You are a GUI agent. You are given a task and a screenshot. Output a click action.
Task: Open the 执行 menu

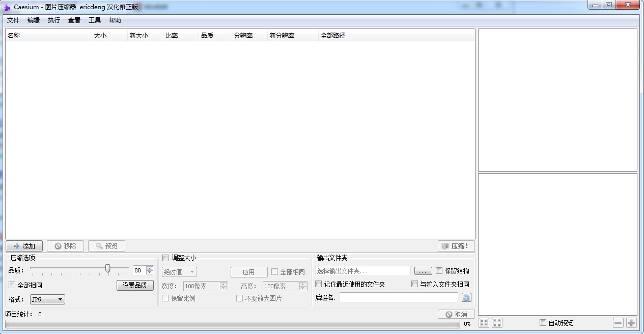(54, 20)
